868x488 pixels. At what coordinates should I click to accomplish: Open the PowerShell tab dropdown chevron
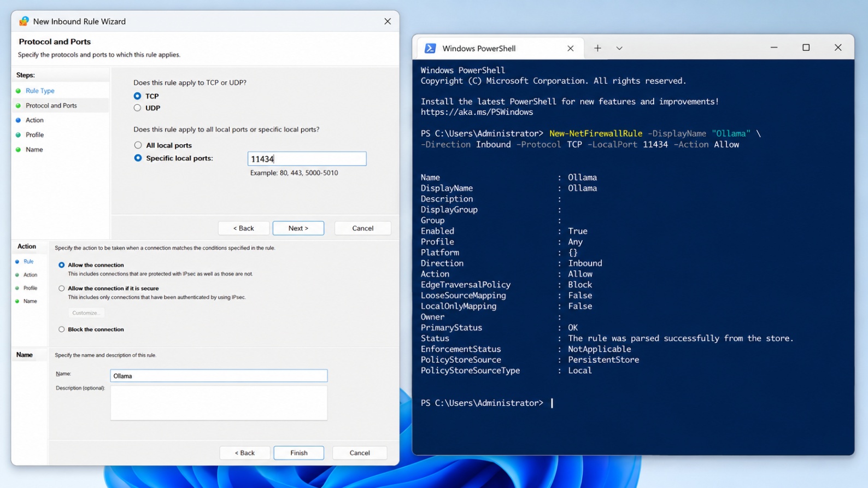[x=619, y=48]
